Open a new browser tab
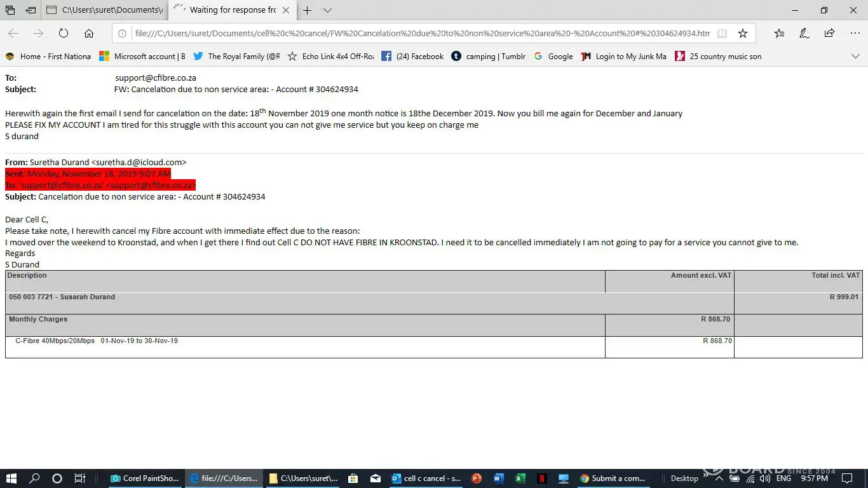Image resolution: width=868 pixels, height=488 pixels. pos(308,10)
